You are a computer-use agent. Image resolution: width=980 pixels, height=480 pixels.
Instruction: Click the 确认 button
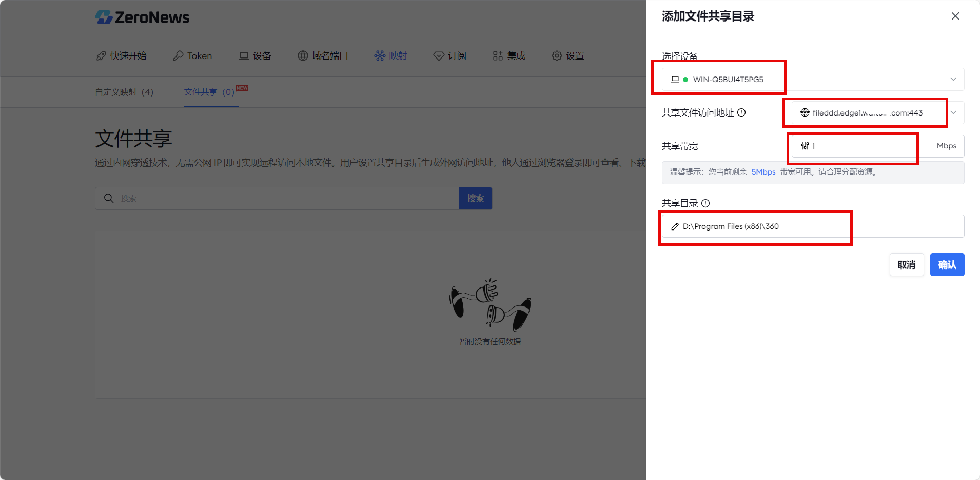(x=947, y=265)
